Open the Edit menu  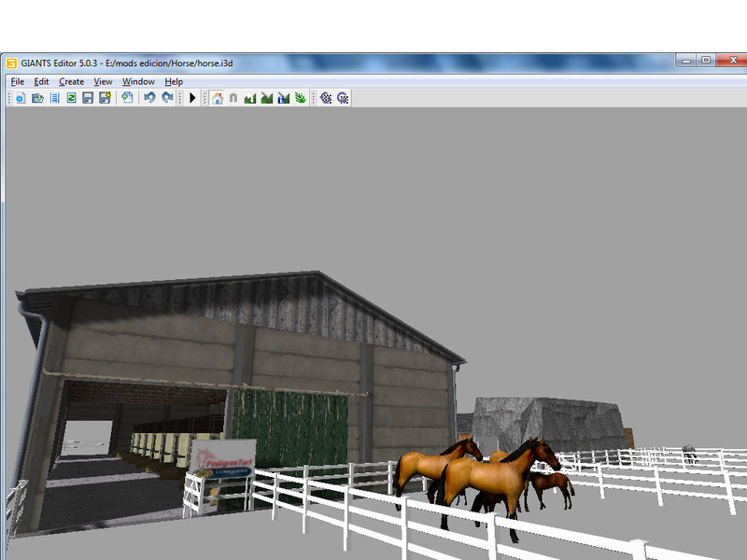(x=41, y=82)
